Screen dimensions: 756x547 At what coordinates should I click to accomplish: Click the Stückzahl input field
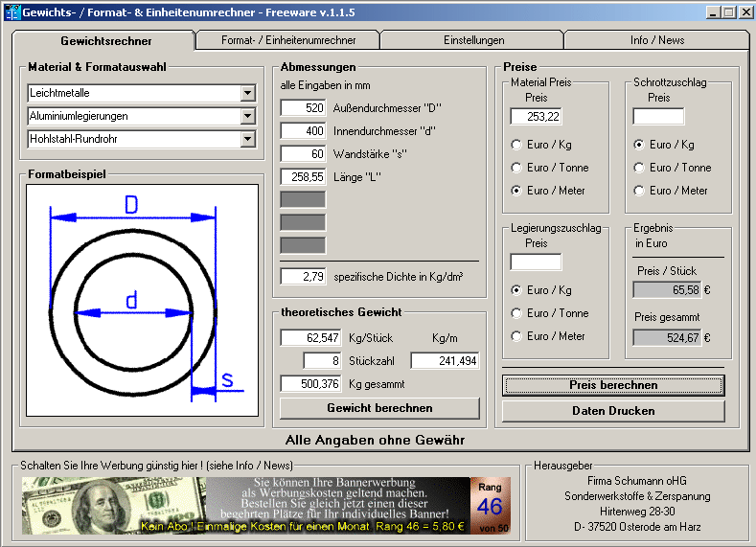(x=322, y=361)
